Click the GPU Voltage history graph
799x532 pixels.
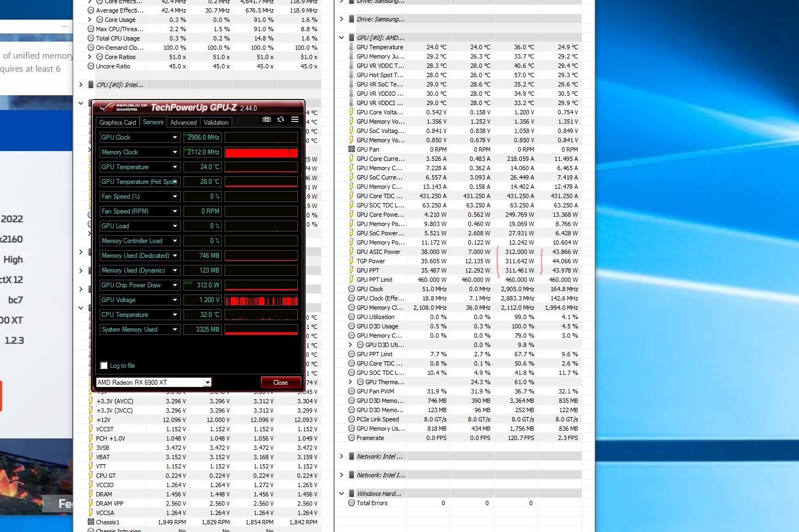click(x=261, y=300)
